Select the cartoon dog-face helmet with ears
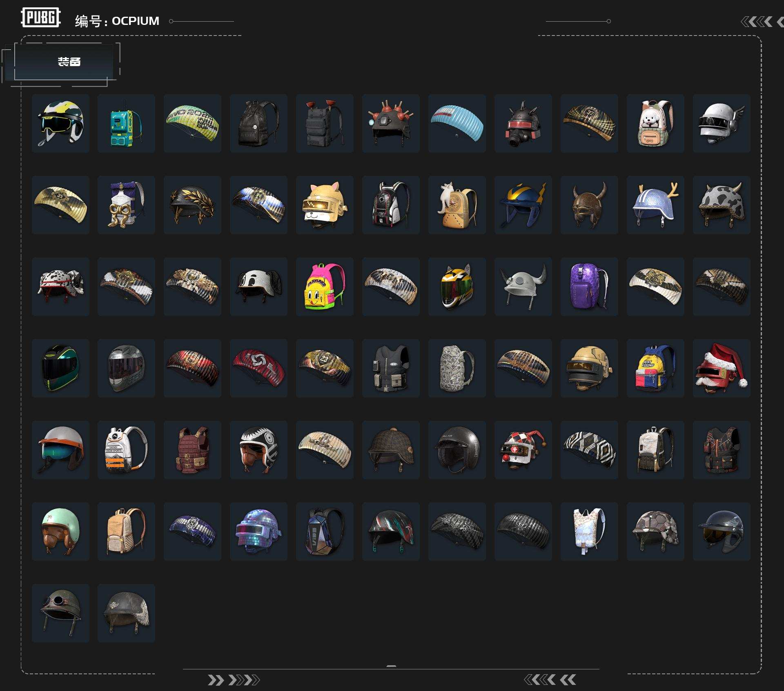 point(258,287)
